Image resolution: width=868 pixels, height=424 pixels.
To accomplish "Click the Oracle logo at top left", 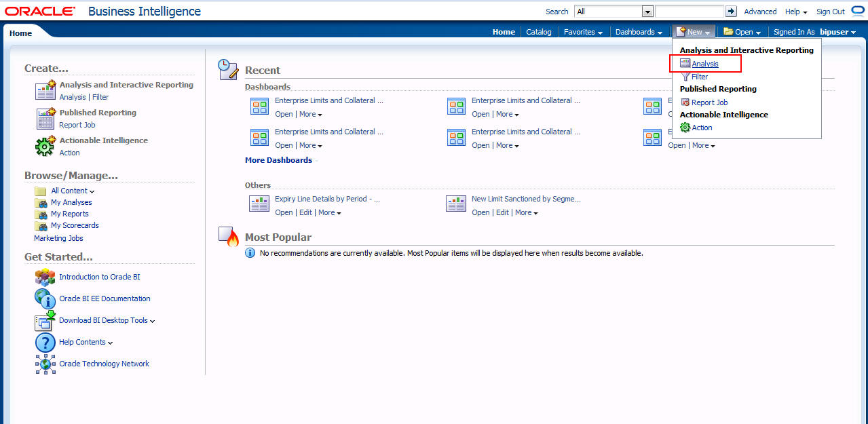I will (x=40, y=12).
